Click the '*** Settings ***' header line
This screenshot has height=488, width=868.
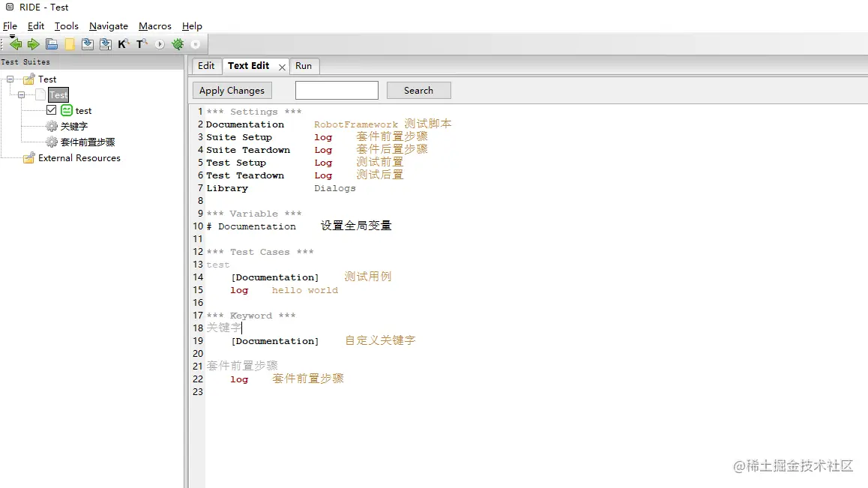pos(254,112)
